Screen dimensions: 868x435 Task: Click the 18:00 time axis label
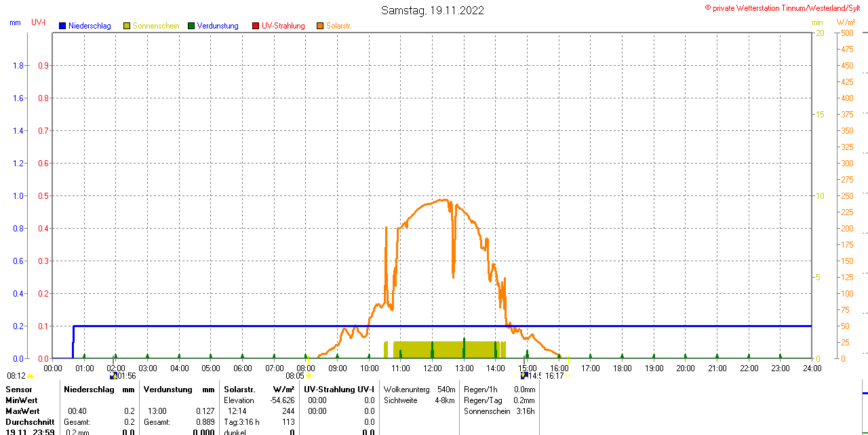622,368
